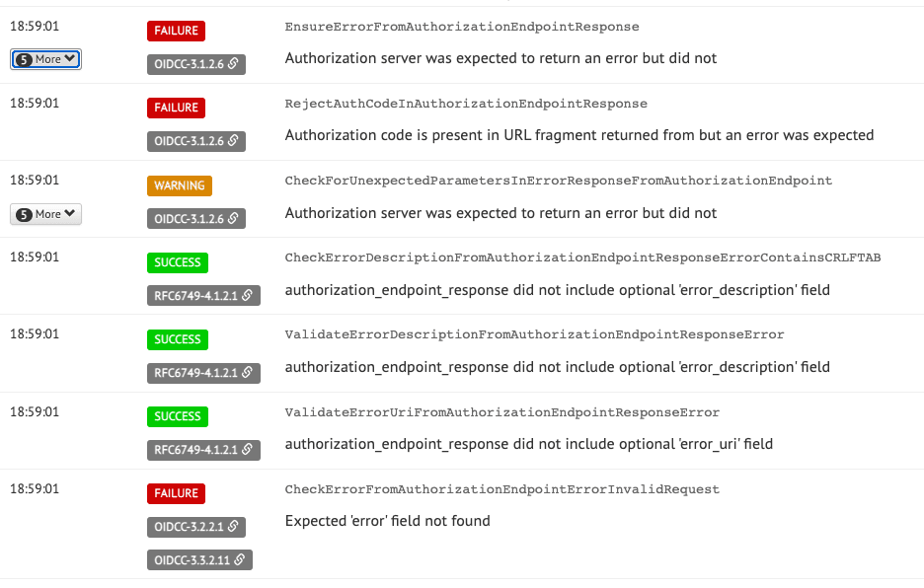924x588 pixels.
Task: Open the '5 More' dropdown in the warning row
Action: pyautogui.click(x=45, y=213)
